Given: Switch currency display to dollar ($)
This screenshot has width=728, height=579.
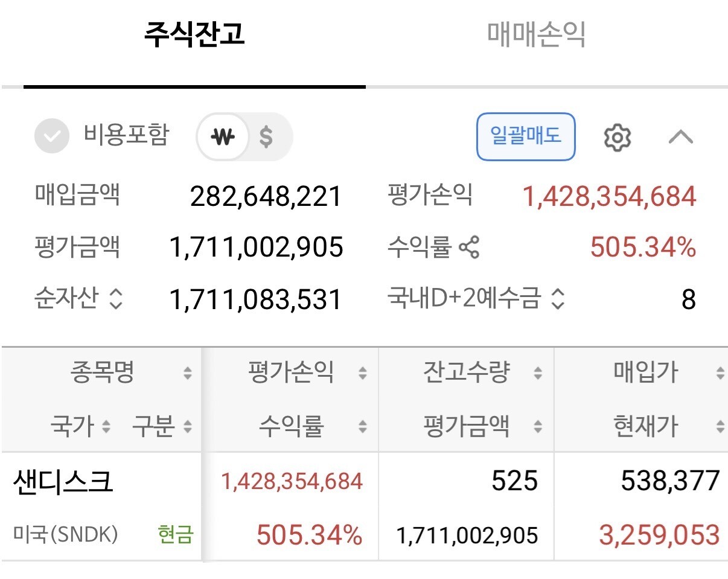Looking at the screenshot, I should [266, 137].
